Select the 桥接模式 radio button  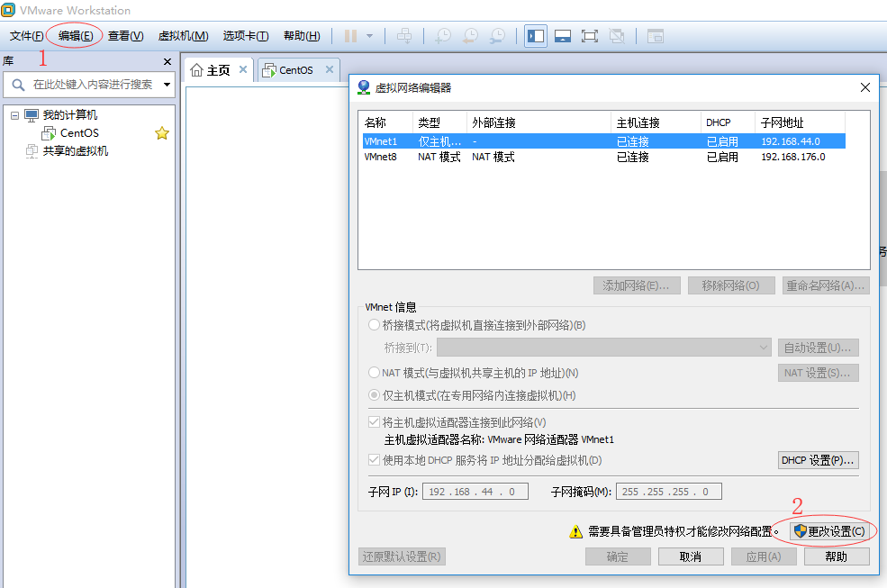tap(374, 325)
